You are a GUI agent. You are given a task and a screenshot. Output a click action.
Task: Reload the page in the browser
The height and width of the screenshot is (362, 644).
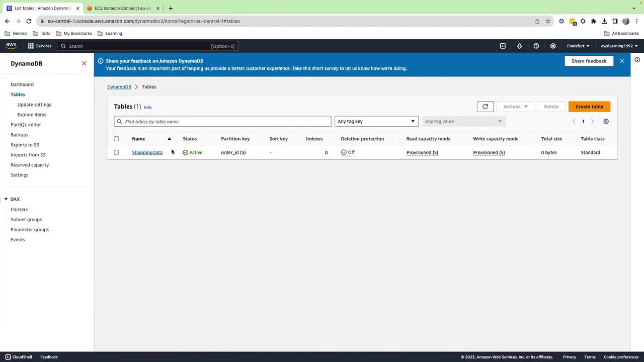point(29,21)
